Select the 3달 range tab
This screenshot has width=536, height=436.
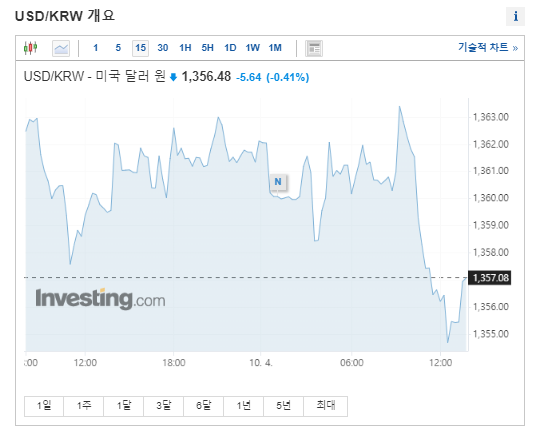point(163,406)
